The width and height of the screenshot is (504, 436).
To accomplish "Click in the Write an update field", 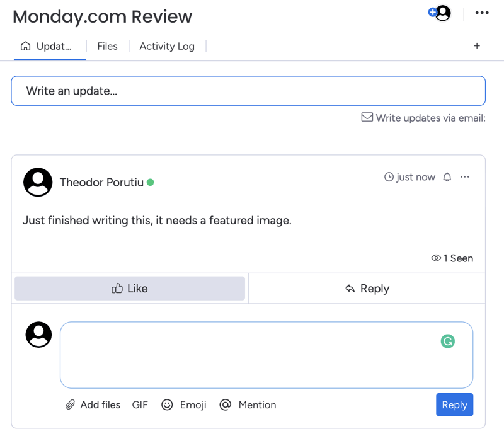I will click(x=248, y=91).
